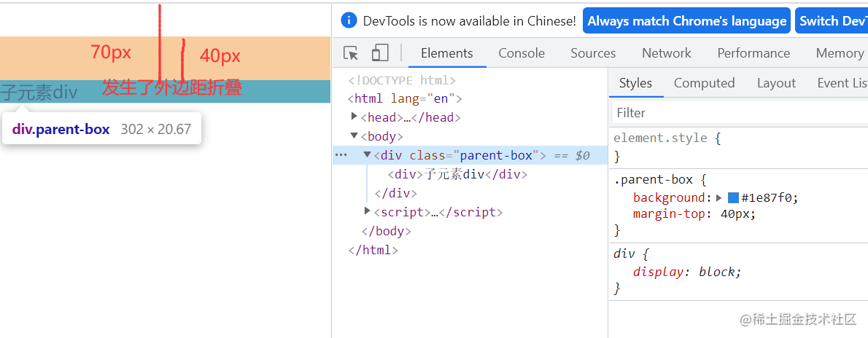The height and width of the screenshot is (338, 868).
Task: Open the Memory tab
Action: (x=839, y=53)
